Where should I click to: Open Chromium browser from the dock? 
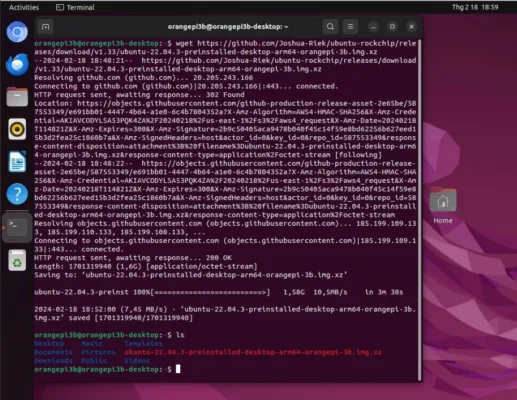tap(17, 32)
